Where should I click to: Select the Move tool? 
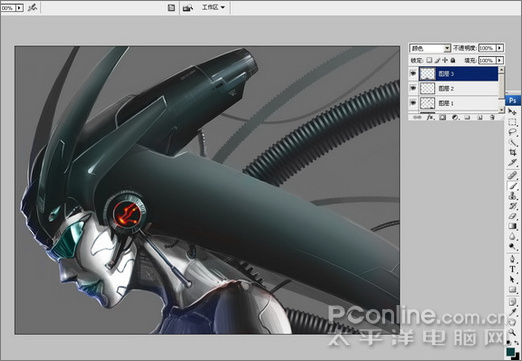pos(512,112)
